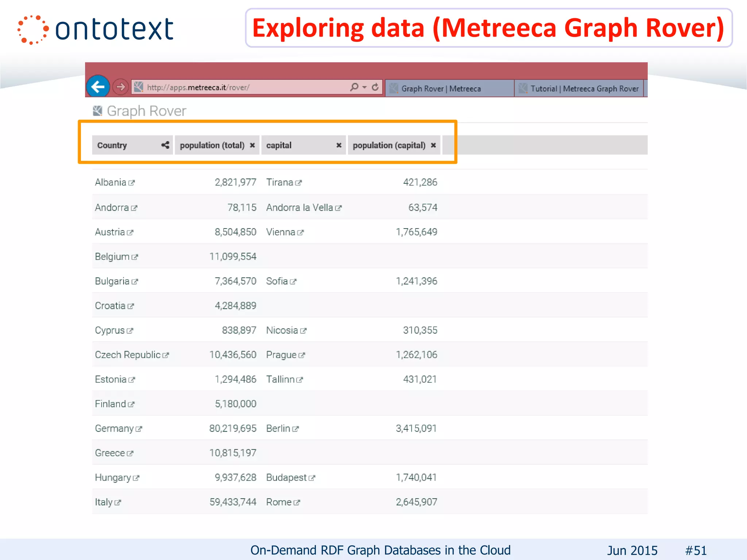The width and height of the screenshot is (747, 560).
Task: Select capital population 431,021
Action: 420,379
